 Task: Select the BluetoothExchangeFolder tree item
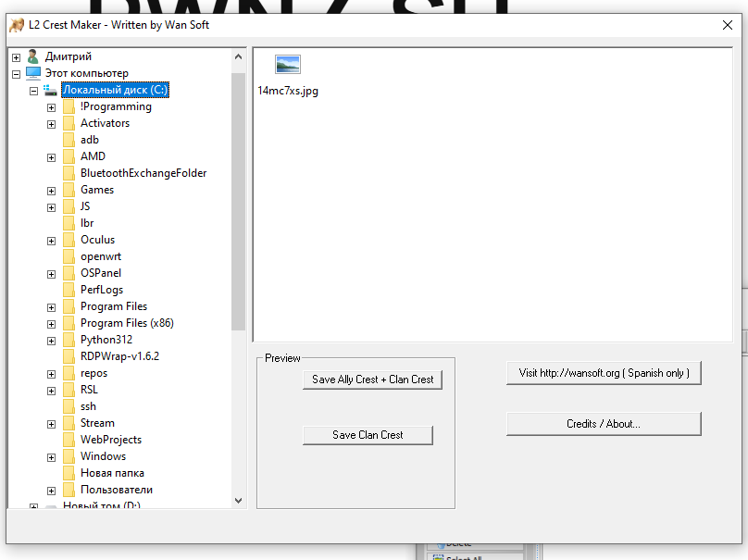tap(143, 173)
